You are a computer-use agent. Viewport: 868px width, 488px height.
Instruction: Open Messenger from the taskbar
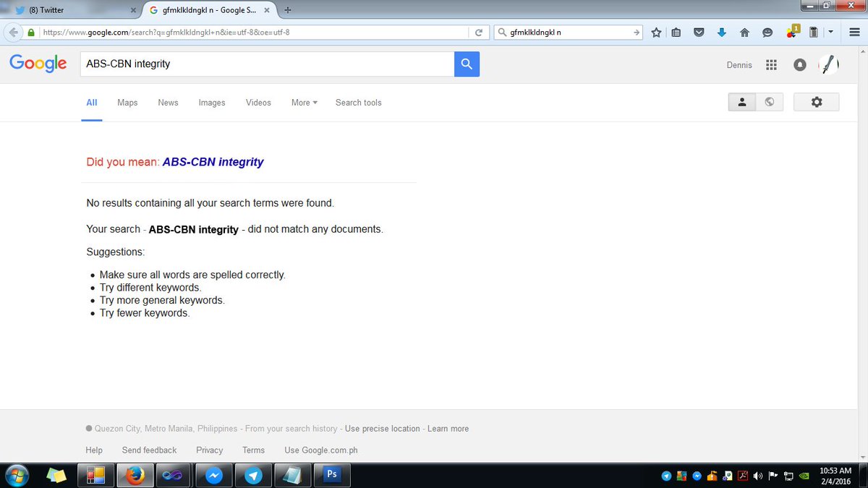pos(213,475)
